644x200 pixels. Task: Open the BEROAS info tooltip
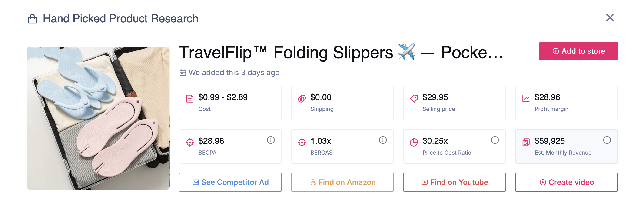pyautogui.click(x=382, y=140)
